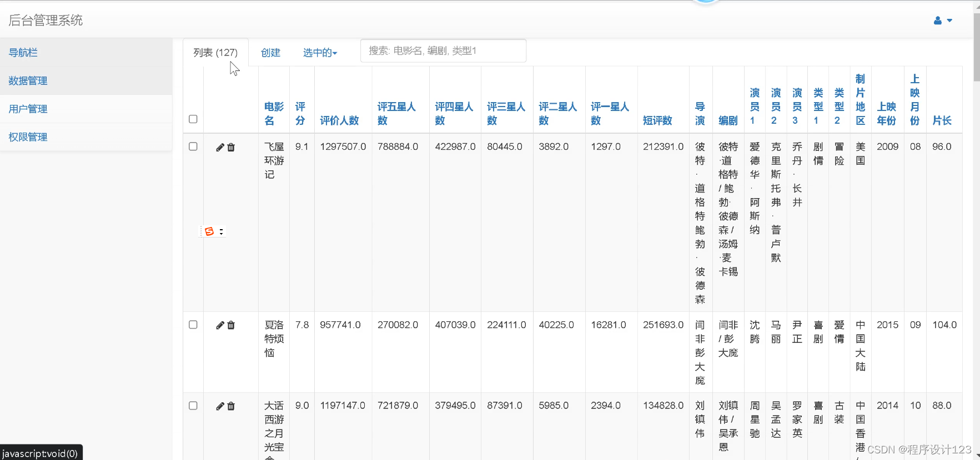Sort by 评价人数 column header
The width and height of the screenshot is (980, 460).
coord(339,120)
